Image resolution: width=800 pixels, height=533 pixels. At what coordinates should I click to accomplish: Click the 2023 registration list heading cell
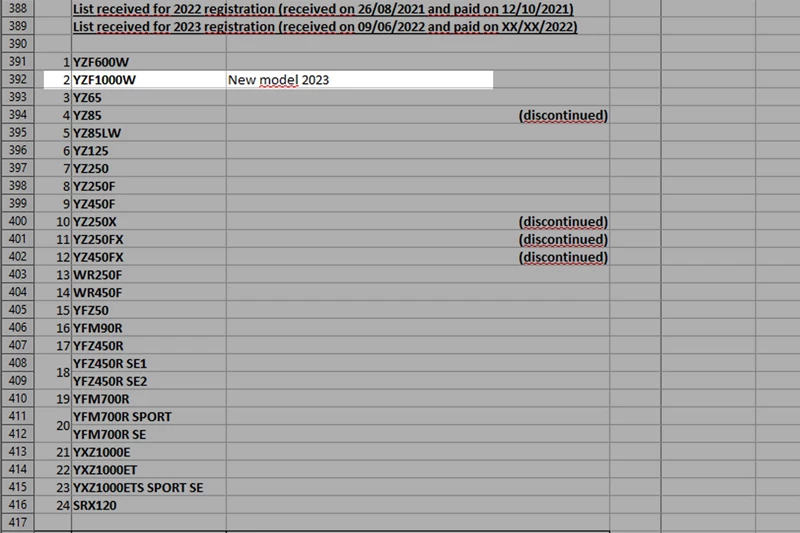click(325, 27)
